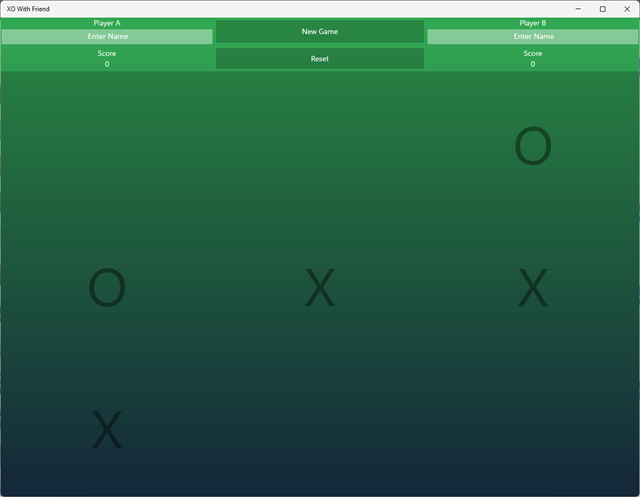Click the Player A label
The width and height of the screenshot is (640, 497).
[107, 23]
